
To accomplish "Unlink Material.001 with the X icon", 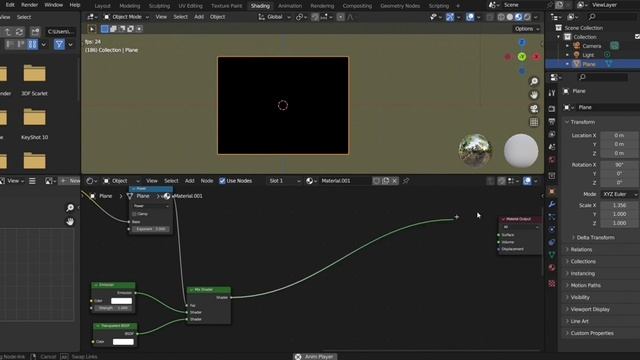I will coord(394,181).
